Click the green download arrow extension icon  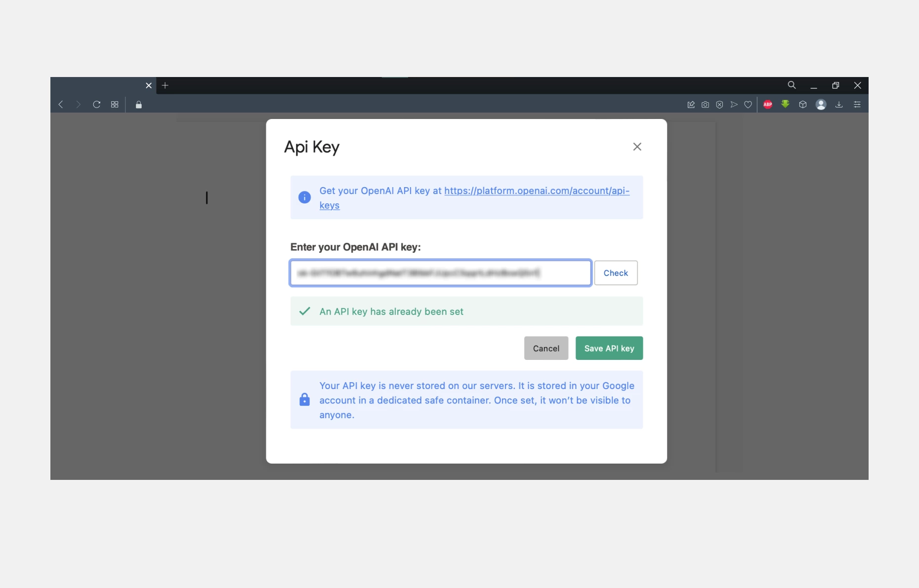click(785, 104)
